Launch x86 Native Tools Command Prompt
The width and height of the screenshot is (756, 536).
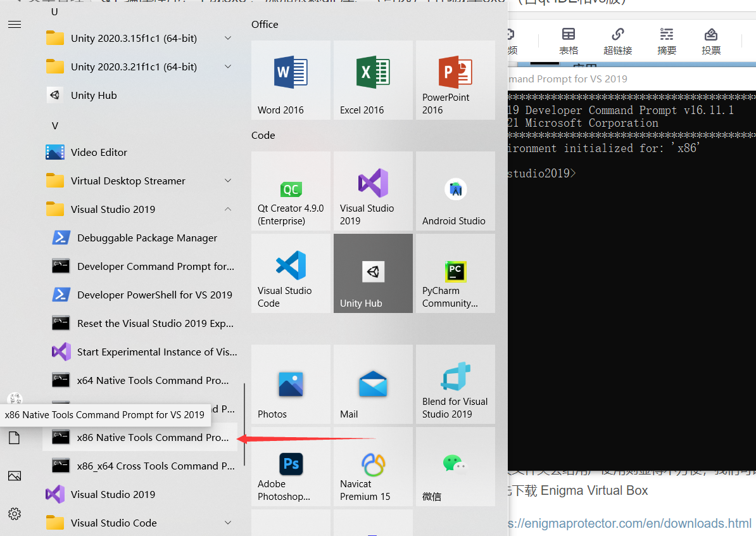point(140,437)
